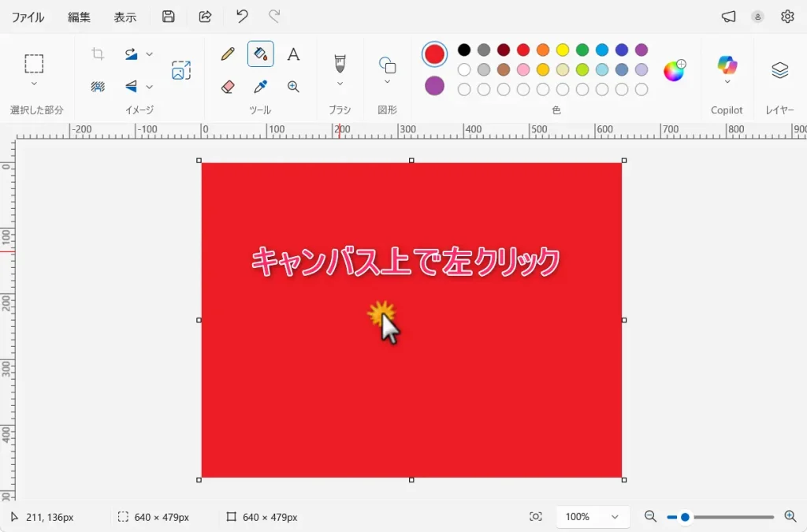Screen dimensions: 807x532
Task: Click the zoom in icon
Action: (x=790, y=516)
